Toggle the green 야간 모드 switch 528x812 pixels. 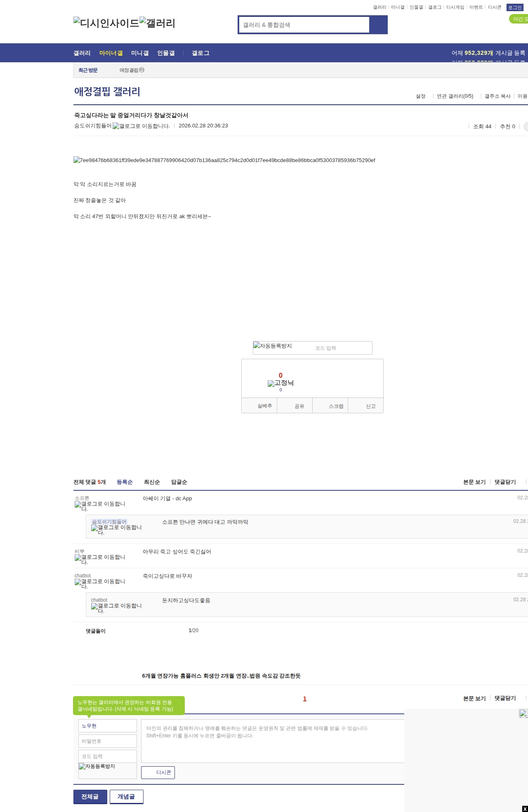click(x=519, y=19)
